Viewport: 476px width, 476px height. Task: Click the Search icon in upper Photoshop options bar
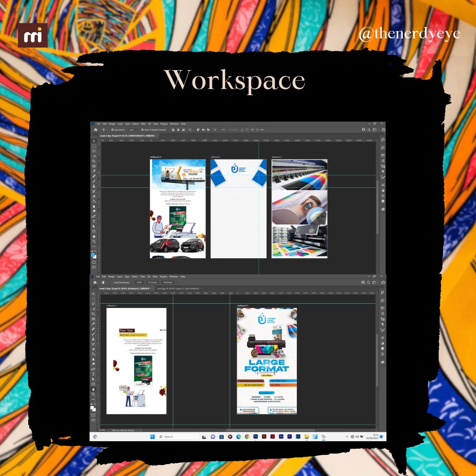tap(369, 130)
